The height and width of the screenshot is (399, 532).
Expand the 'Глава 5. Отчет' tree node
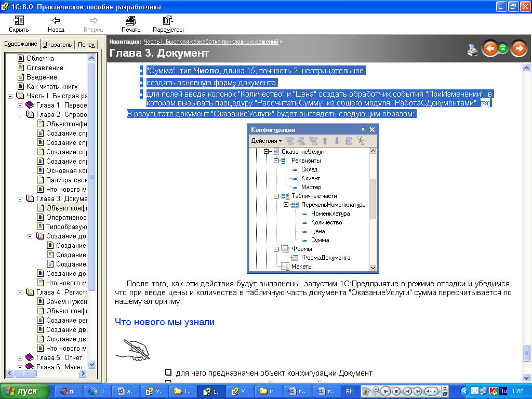coord(20,357)
